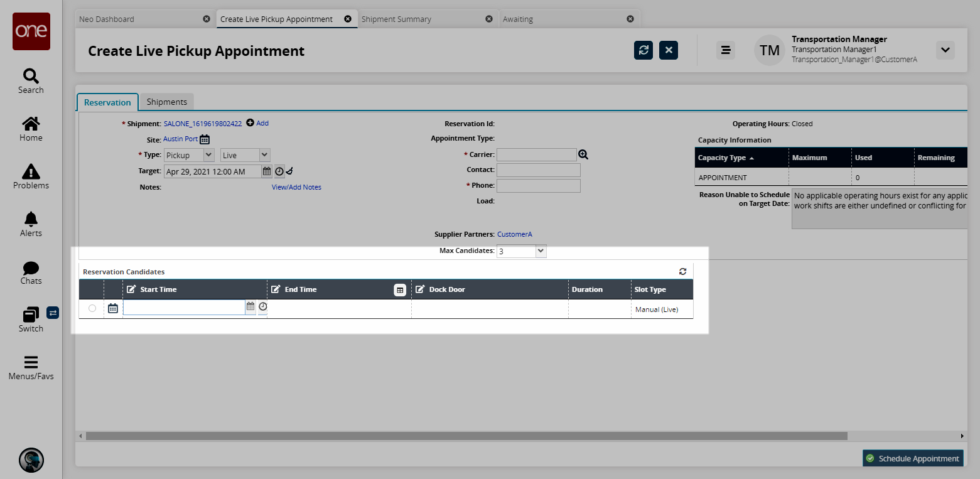Image resolution: width=980 pixels, height=479 pixels.
Task: Select the Create Live Pickup Appointment tab
Action: (276, 19)
